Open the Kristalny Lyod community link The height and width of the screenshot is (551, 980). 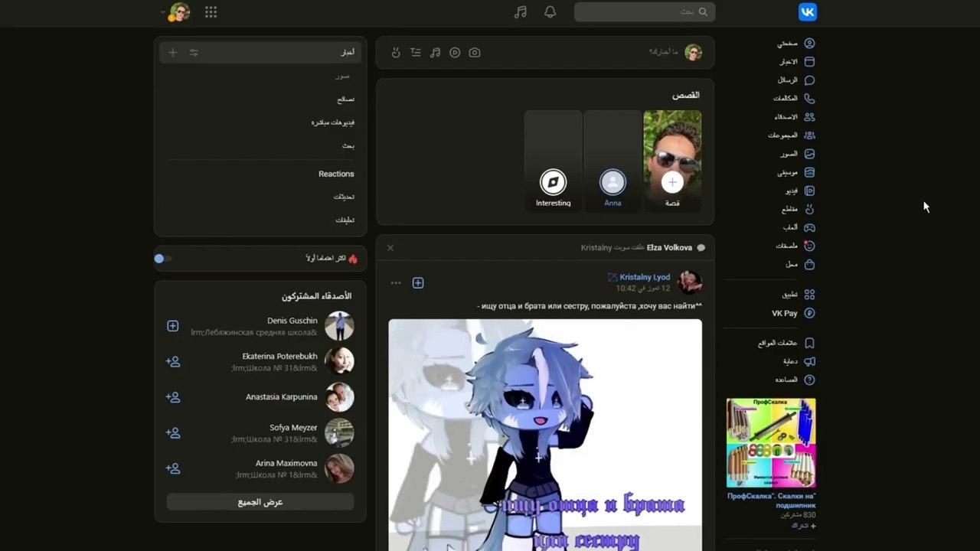pos(645,277)
